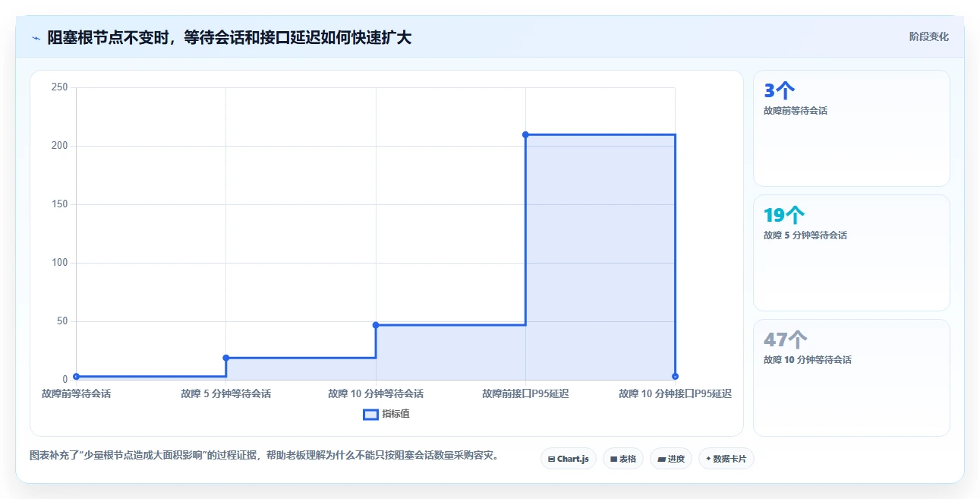980x499 pixels.
Task: Select the 表格 tag button
Action: pos(623,459)
